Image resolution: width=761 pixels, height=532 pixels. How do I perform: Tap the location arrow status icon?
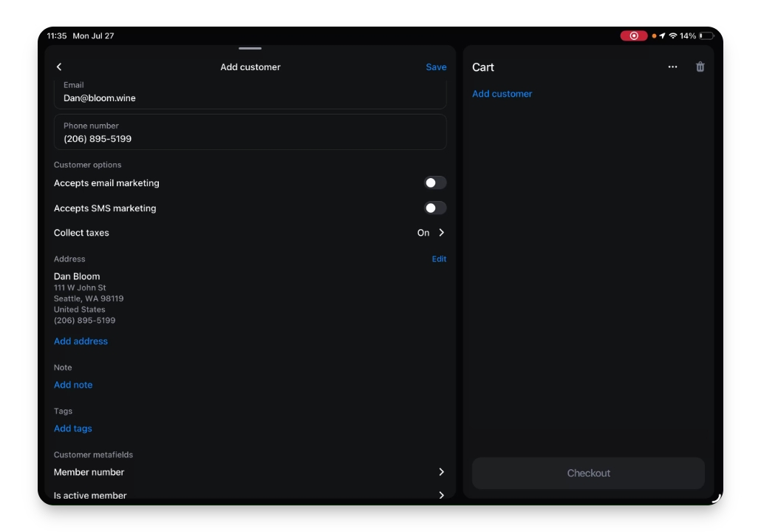[x=662, y=36]
